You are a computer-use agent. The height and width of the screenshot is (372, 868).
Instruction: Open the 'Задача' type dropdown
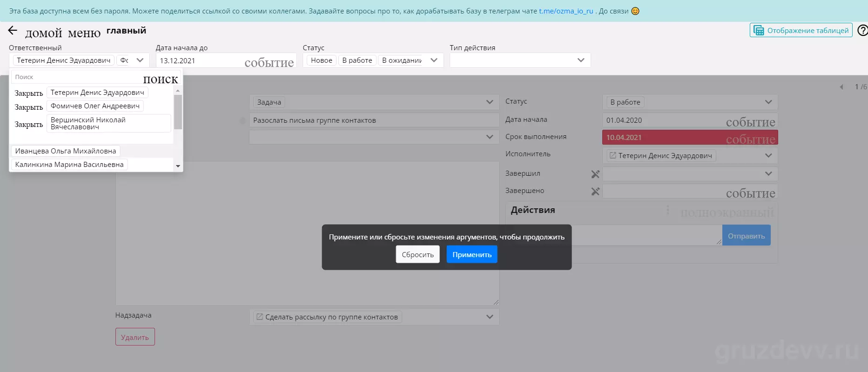374,102
